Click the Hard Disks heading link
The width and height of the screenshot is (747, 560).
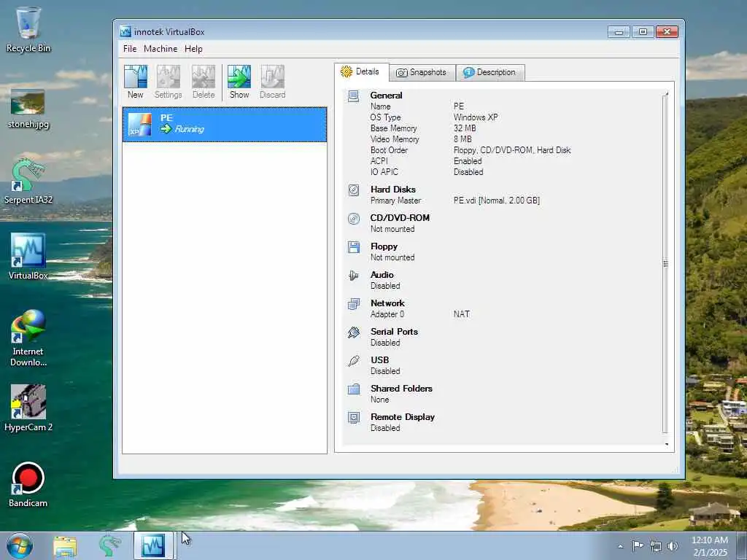point(393,189)
